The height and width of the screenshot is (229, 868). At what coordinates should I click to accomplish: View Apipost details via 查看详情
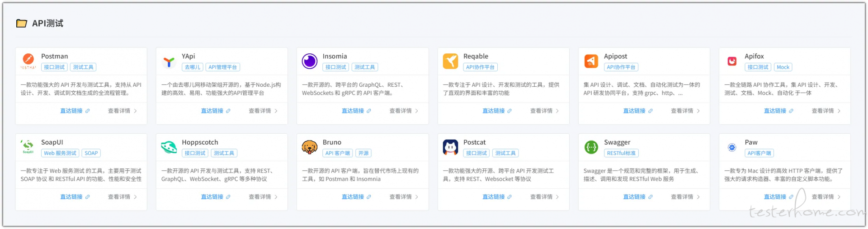[x=685, y=111]
